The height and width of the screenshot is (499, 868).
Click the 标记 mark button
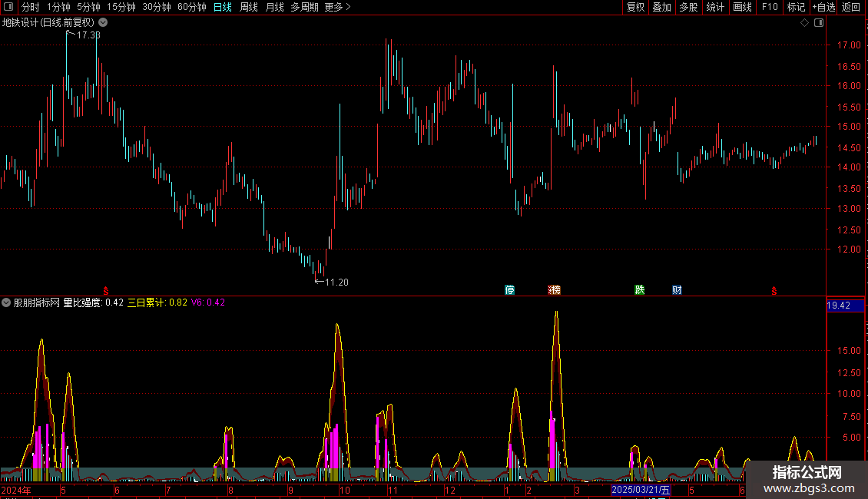796,7
